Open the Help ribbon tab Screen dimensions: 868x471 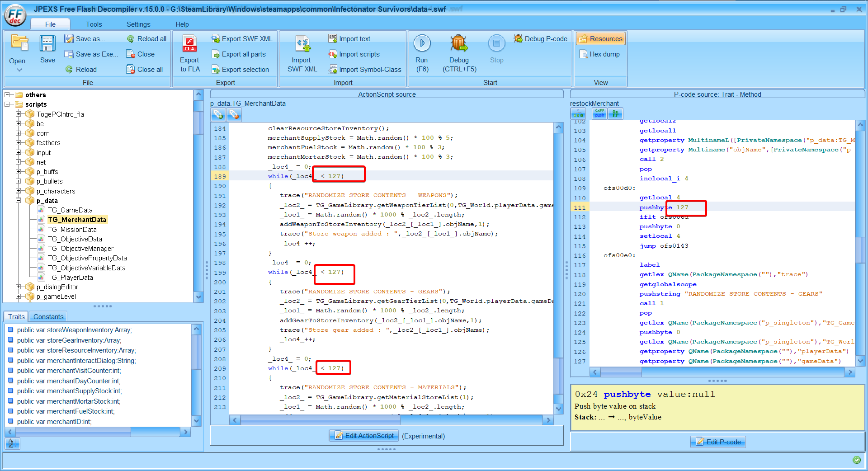pyautogui.click(x=182, y=24)
